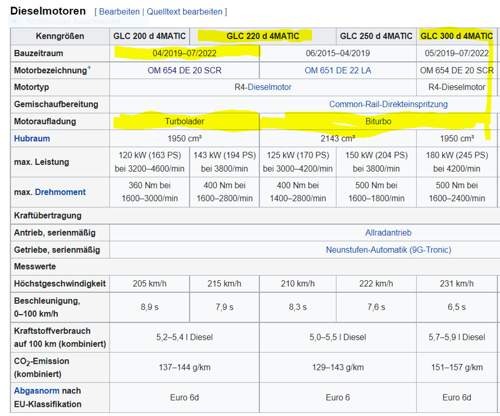Click the Kraftübertragung section row

click(255, 216)
